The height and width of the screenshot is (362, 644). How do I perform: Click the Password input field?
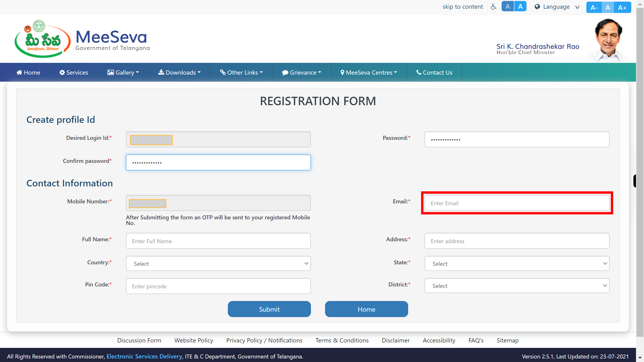(x=517, y=140)
